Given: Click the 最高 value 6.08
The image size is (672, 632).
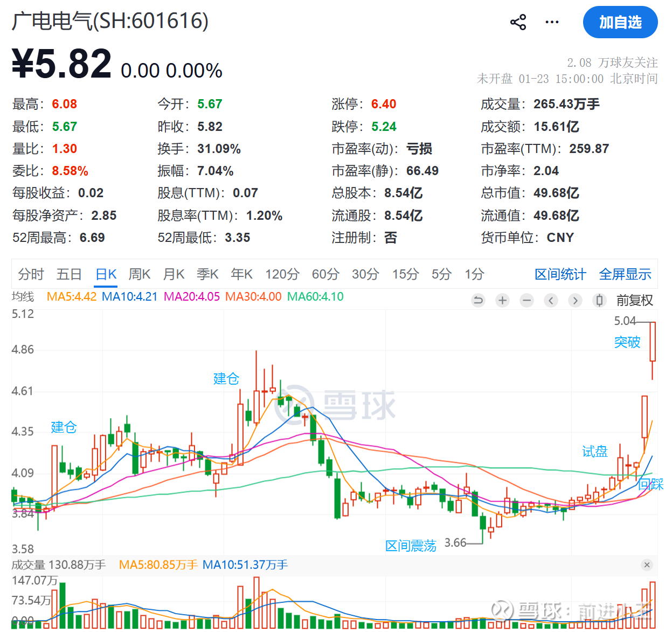Looking at the screenshot, I should 64,104.
